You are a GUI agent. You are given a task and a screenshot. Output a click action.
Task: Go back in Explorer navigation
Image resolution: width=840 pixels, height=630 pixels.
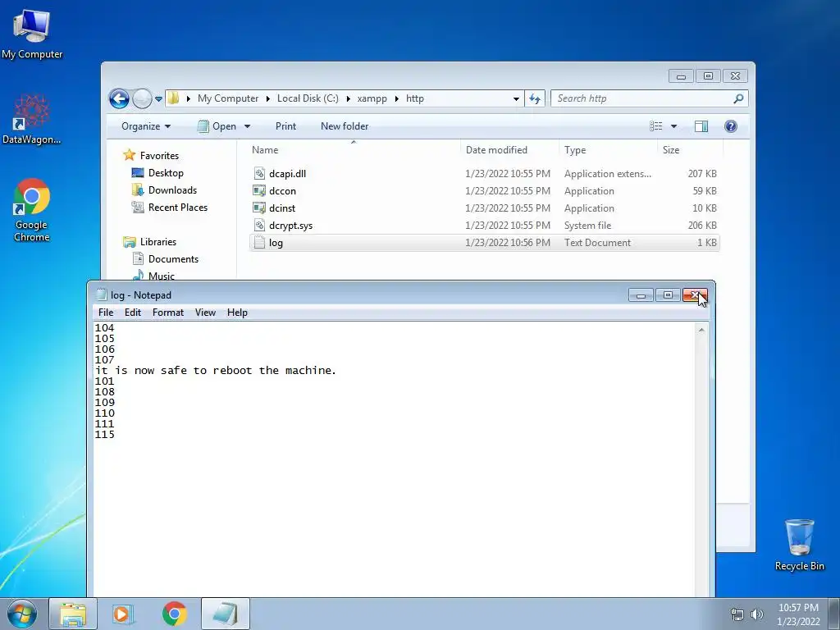click(119, 98)
